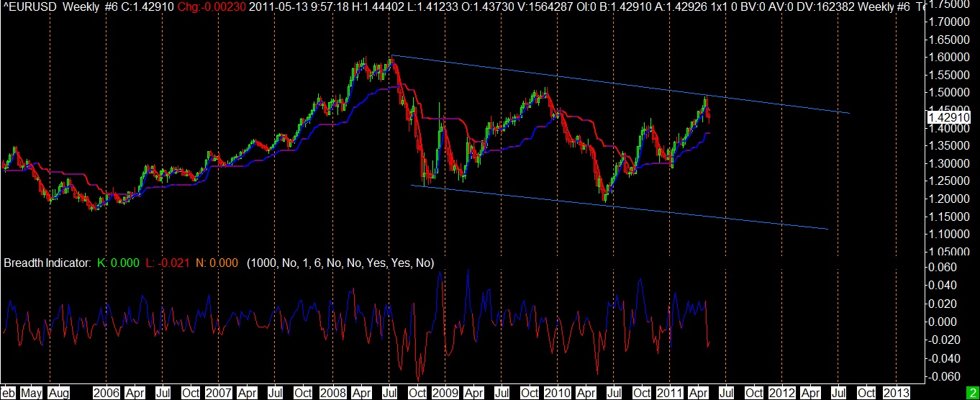Click the 2013 year label on time axis
980x400 pixels.
[x=895, y=394]
